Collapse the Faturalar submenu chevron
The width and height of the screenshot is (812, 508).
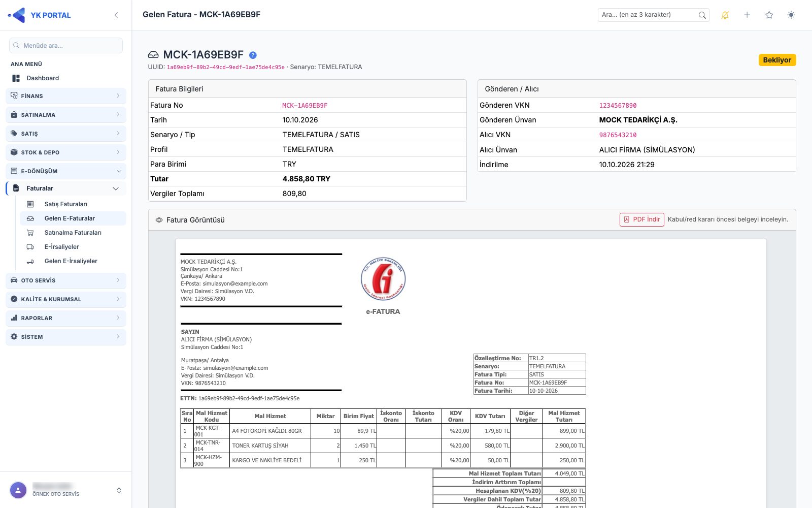coord(116,188)
